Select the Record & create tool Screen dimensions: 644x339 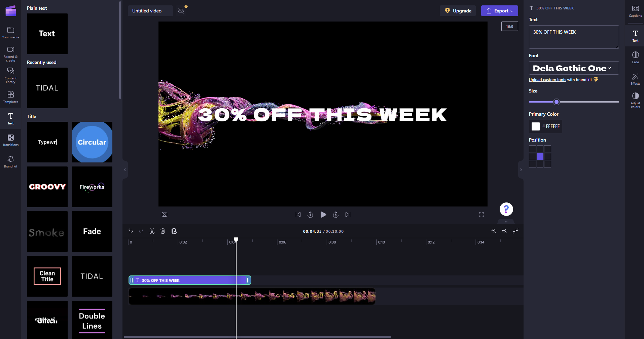click(10, 54)
